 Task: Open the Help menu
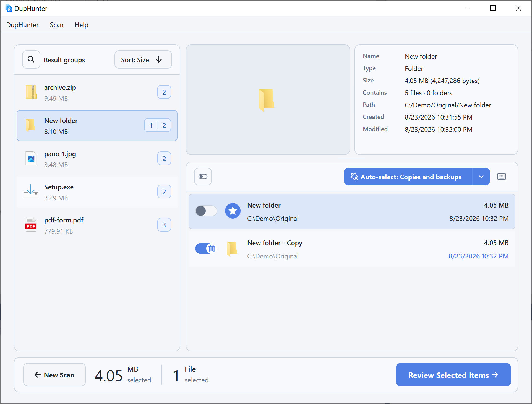point(82,25)
